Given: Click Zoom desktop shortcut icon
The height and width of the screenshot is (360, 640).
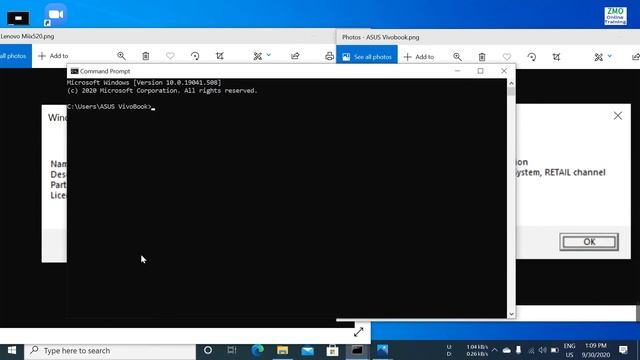Looking at the screenshot, I should pos(55,15).
